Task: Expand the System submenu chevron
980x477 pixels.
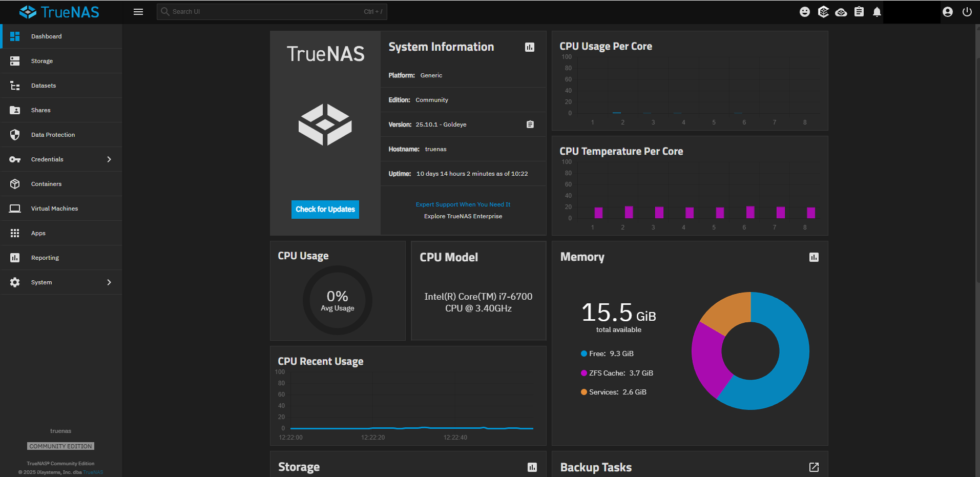Action: (109, 282)
